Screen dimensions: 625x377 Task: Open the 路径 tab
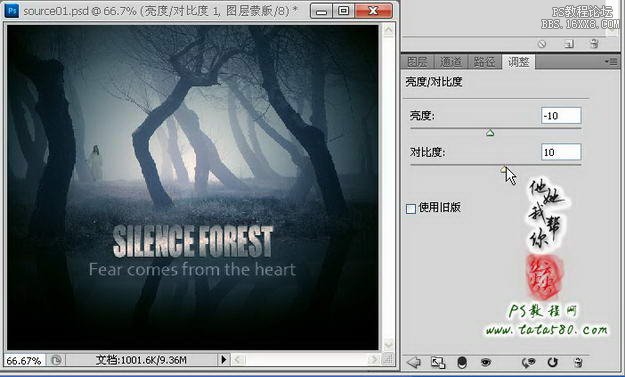tap(484, 62)
